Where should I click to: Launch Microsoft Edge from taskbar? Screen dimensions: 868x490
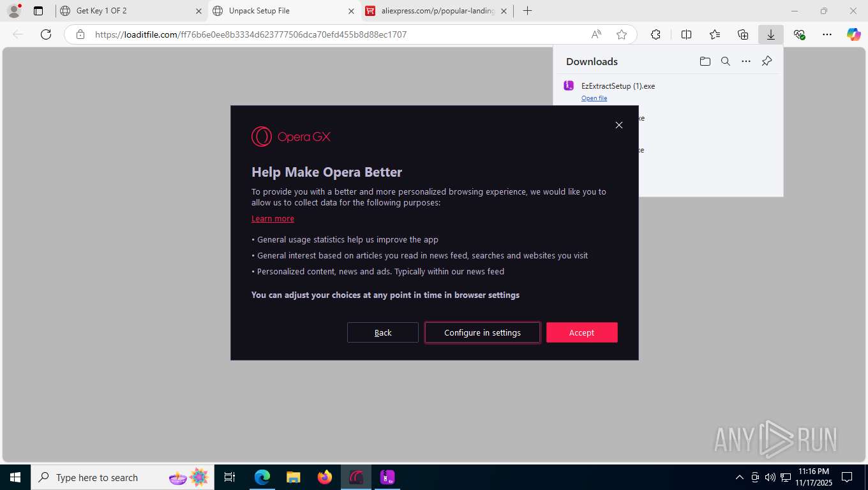point(262,477)
